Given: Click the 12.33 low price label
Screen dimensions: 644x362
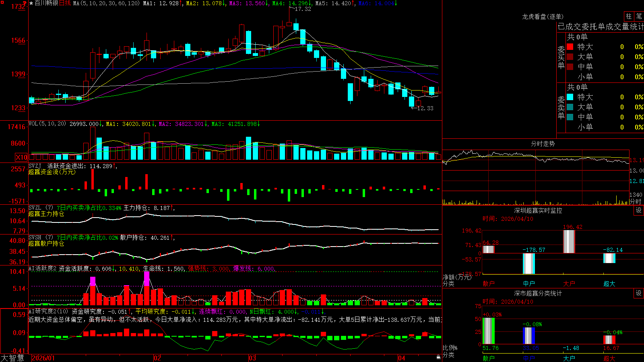Looking at the screenshot, I should pos(425,108).
